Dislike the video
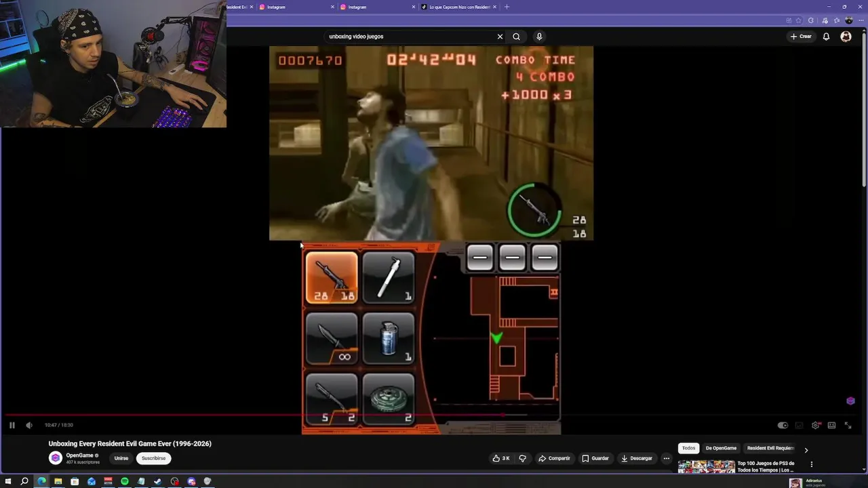The width and height of the screenshot is (868, 488). pyautogui.click(x=522, y=458)
